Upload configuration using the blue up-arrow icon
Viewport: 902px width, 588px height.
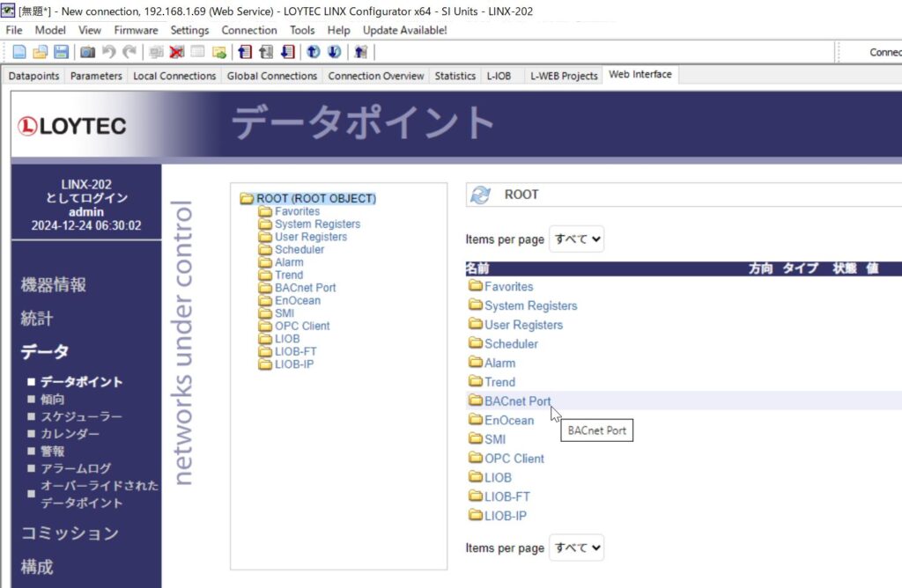pos(313,51)
